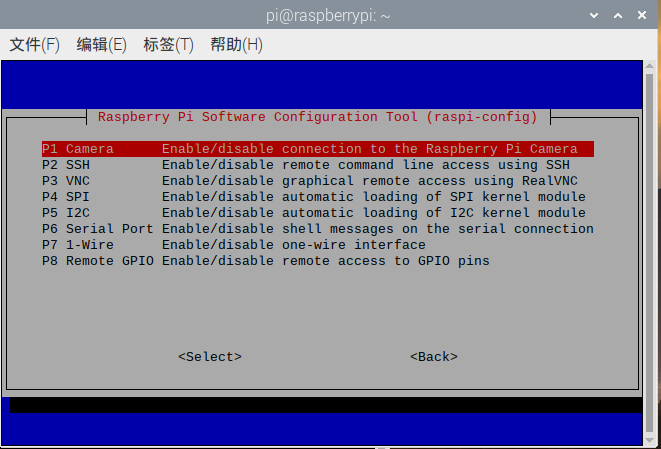Maximize the terminal window
This screenshot has width=661, height=449.
pos(618,16)
